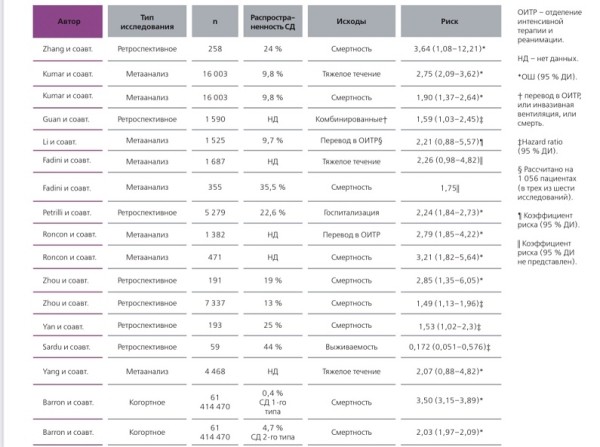Click the "Риск" column header
The height and width of the screenshot is (447, 600).
[x=449, y=19]
